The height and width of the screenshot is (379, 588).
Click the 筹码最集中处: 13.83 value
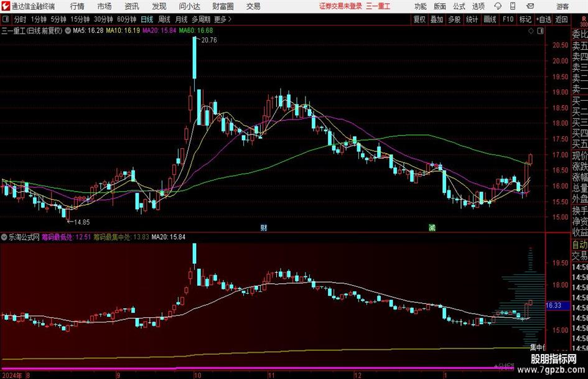click(121, 237)
